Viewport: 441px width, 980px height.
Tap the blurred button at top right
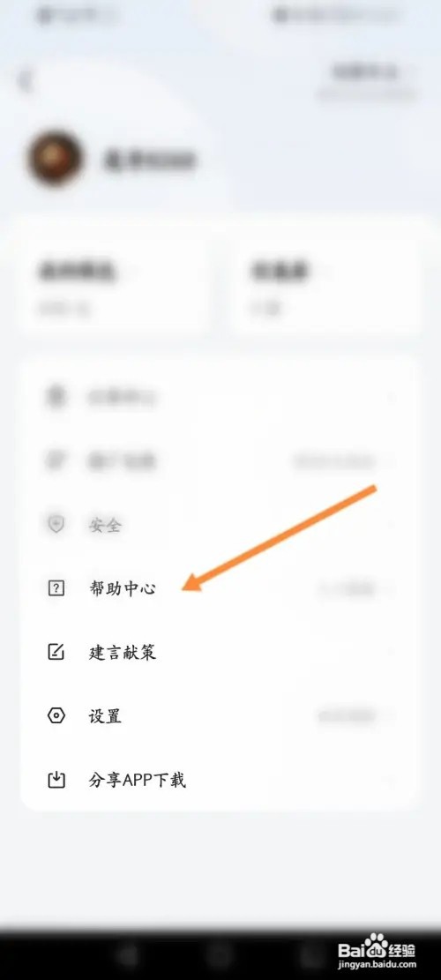click(x=365, y=81)
